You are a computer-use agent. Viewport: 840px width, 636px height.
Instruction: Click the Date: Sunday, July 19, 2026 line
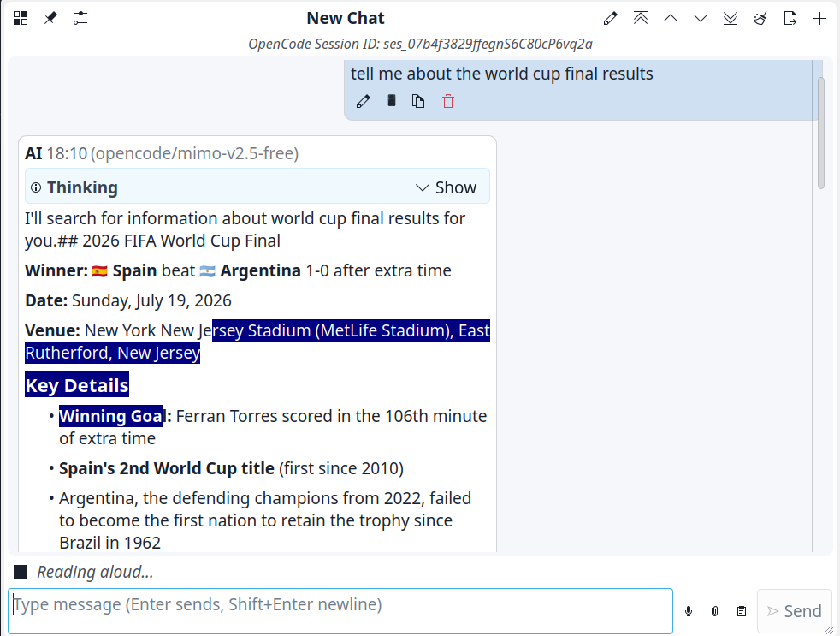128,300
